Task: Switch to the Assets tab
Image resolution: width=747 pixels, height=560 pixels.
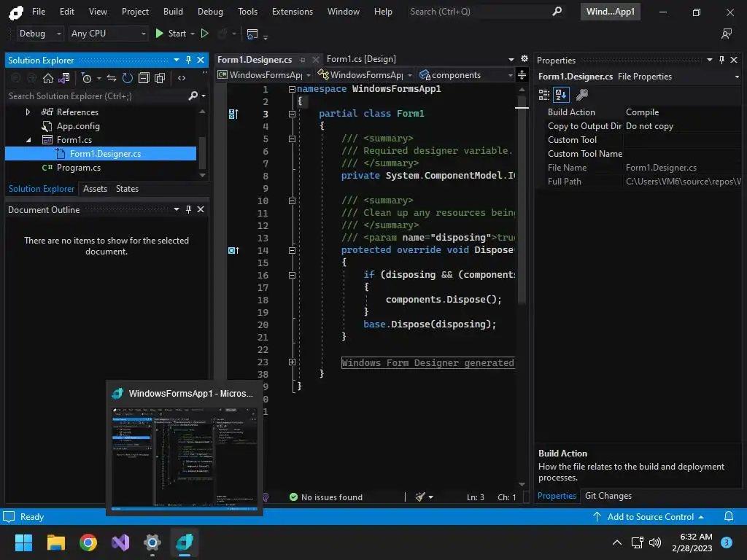Action: 95,189
